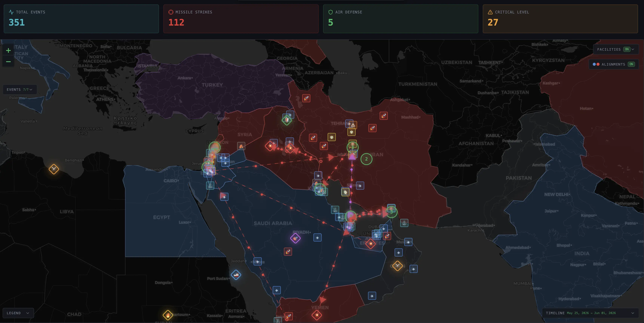Expand the Legend panel
Viewport: 644px width, 323px height.
(18, 313)
